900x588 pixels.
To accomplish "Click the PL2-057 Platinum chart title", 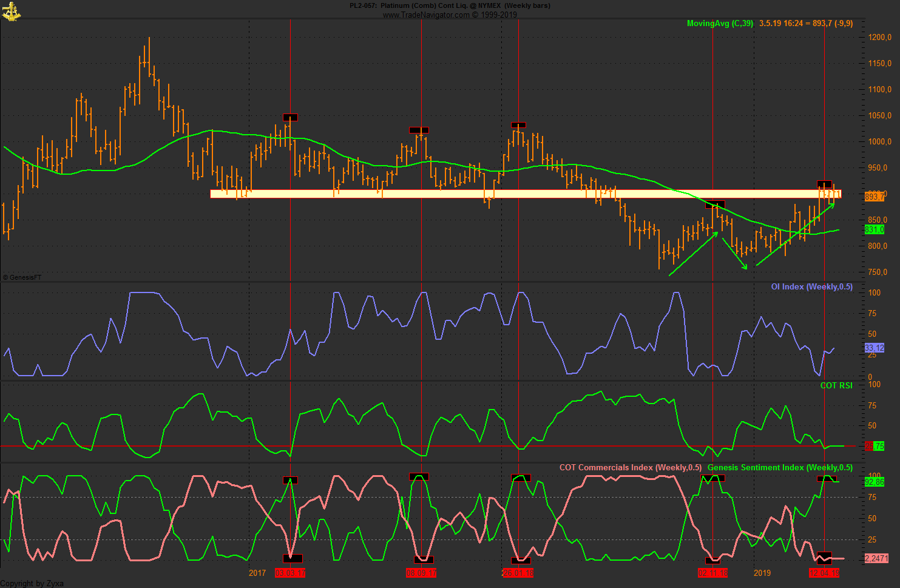I will click(x=449, y=5).
